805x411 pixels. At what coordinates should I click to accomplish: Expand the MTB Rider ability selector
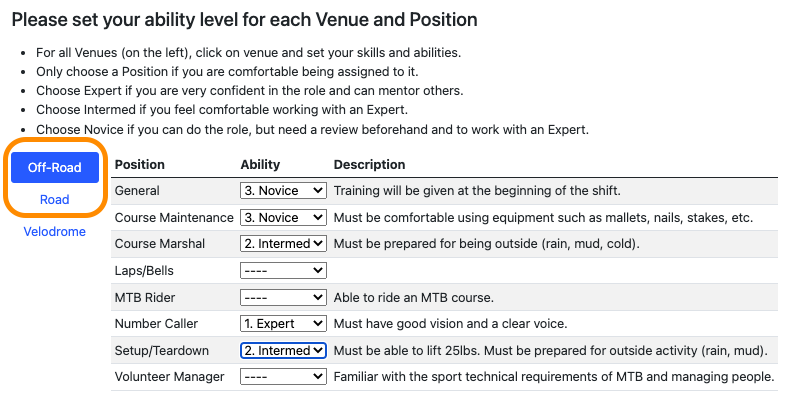point(283,297)
